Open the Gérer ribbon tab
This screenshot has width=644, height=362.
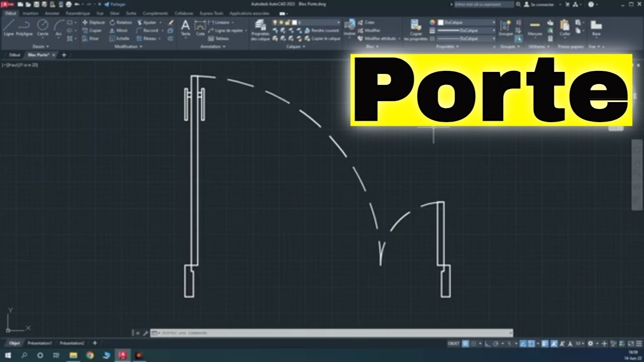115,14
